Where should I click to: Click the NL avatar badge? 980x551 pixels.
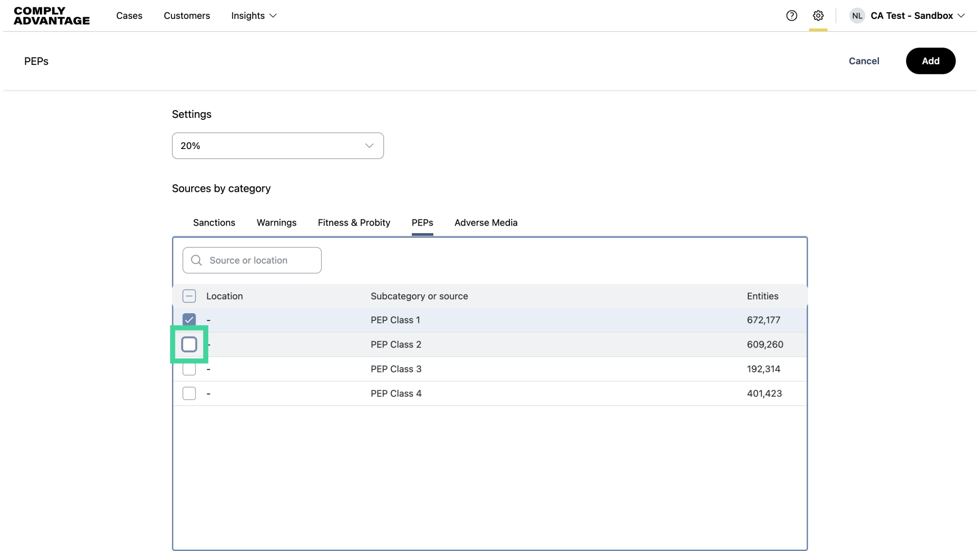tap(857, 16)
